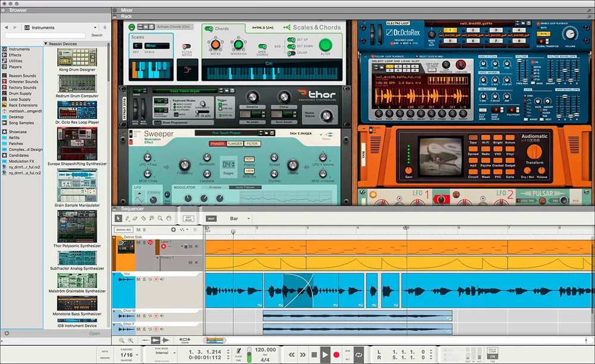Select Effects in browser sidebar

click(x=15, y=55)
